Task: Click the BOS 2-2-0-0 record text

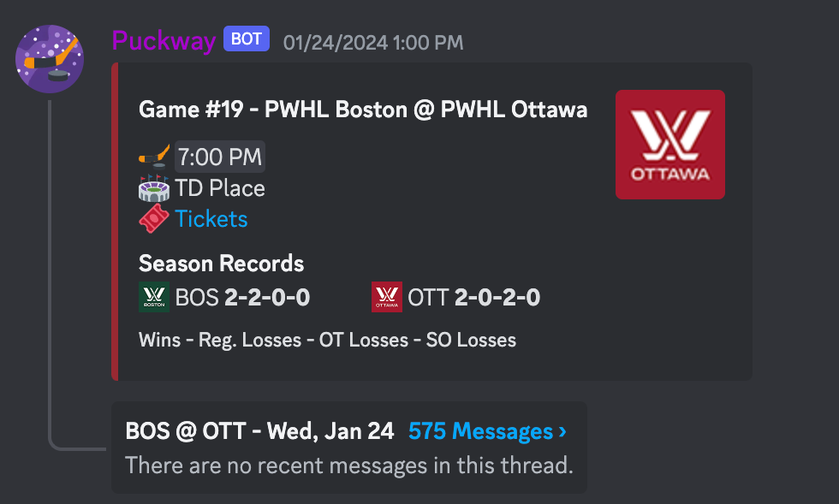Action: pyautogui.click(x=242, y=298)
